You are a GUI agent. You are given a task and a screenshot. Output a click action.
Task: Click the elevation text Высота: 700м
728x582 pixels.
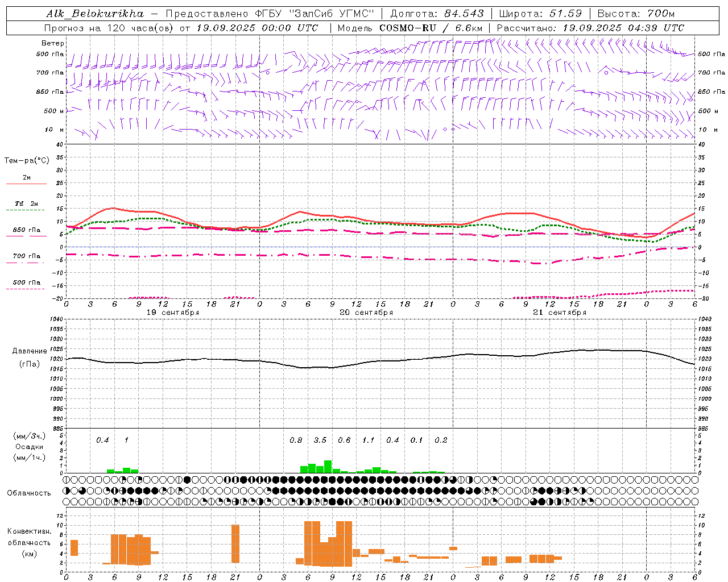click(636, 14)
